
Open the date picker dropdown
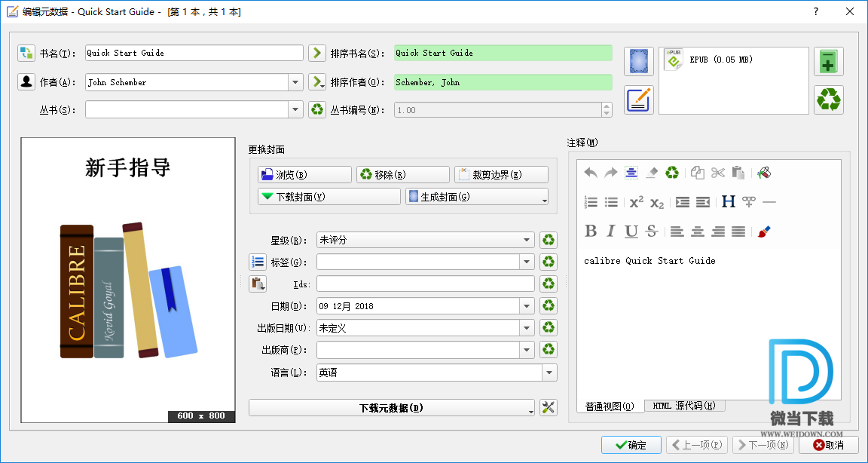[x=527, y=305]
